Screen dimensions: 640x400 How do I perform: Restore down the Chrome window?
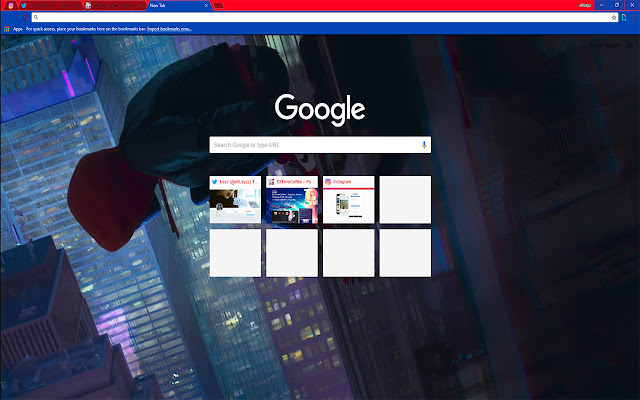[617, 5]
